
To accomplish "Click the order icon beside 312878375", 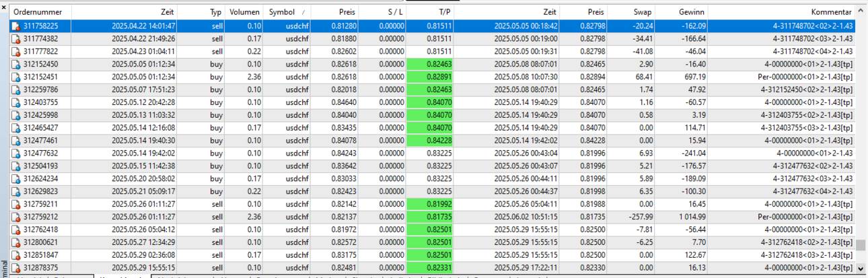I will coord(15,268).
